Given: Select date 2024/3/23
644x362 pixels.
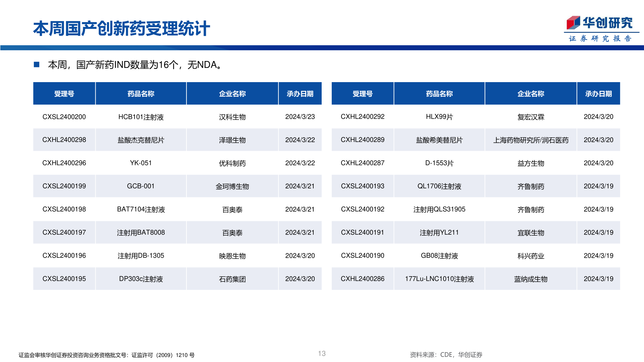Looking at the screenshot, I should 300,117.
